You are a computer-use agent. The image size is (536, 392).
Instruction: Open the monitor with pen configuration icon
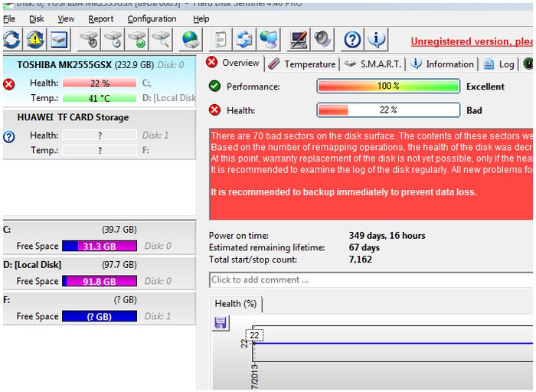tap(299, 40)
